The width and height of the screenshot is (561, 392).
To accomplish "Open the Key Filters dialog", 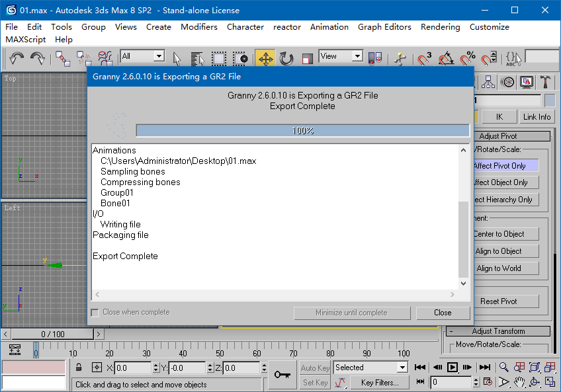I will (x=380, y=383).
